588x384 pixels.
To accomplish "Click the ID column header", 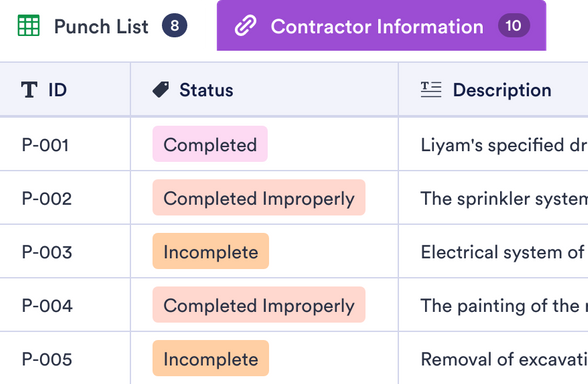I will 65,90.
